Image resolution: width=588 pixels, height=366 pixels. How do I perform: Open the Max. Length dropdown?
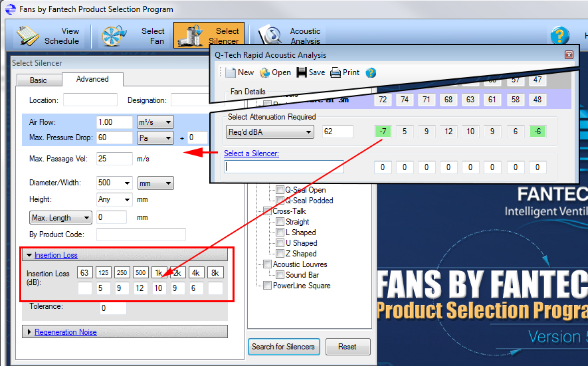pos(60,217)
